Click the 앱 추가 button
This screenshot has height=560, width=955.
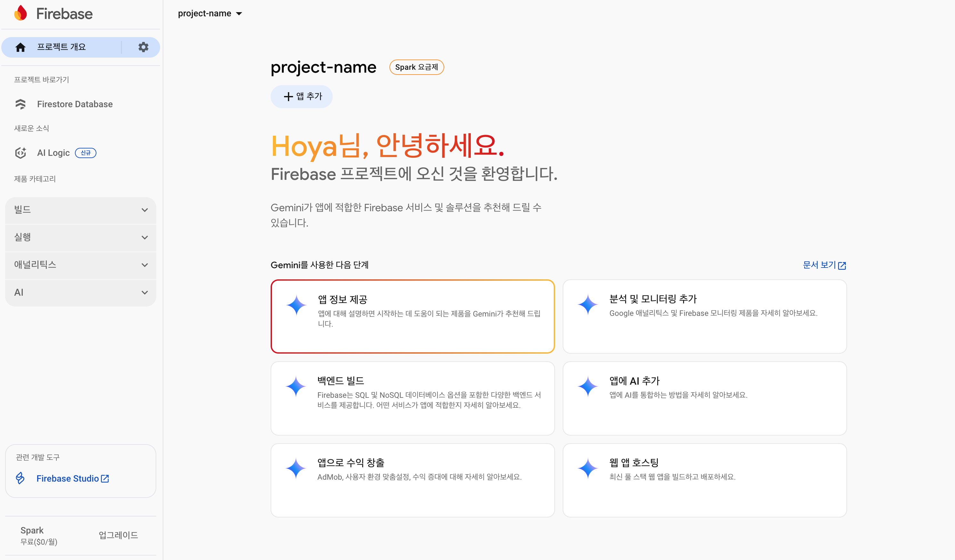(302, 97)
